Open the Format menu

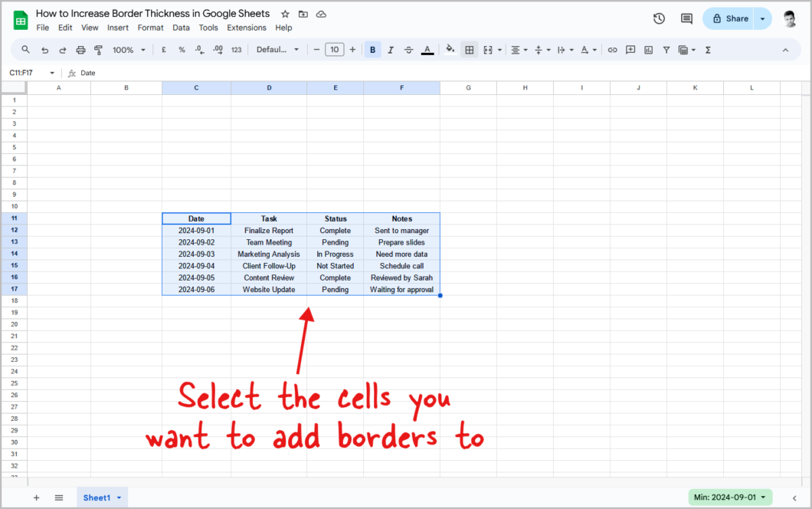(x=151, y=28)
